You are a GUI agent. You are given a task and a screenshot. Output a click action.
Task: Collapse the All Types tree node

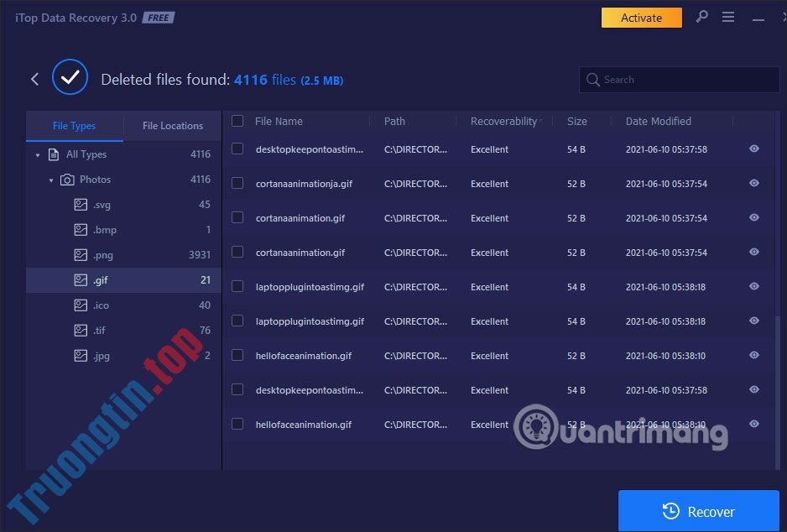(x=38, y=155)
